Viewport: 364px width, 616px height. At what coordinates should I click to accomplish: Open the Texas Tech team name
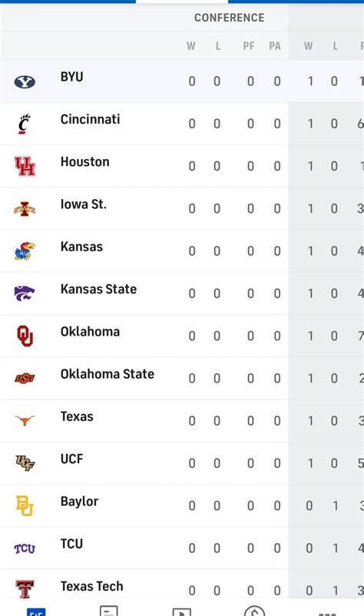pos(92,586)
